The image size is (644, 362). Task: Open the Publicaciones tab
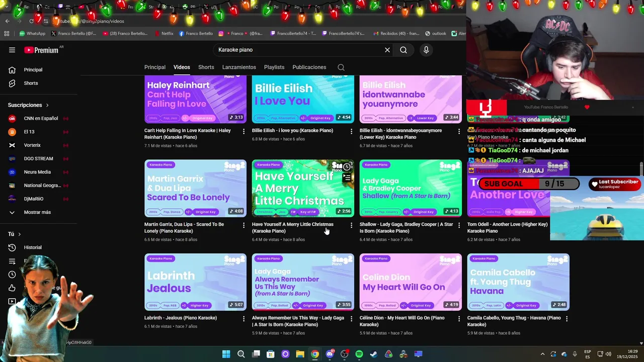pyautogui.click(x=309, y=67)
